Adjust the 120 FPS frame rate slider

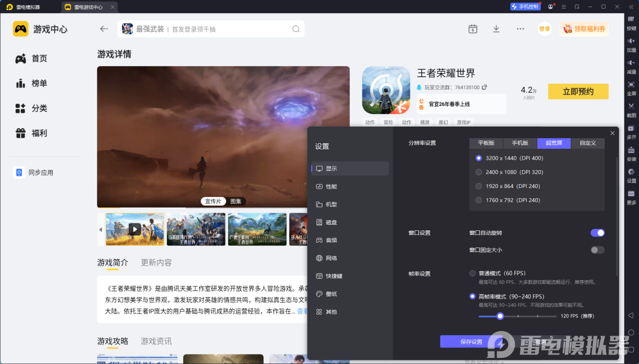click(500, 316)
